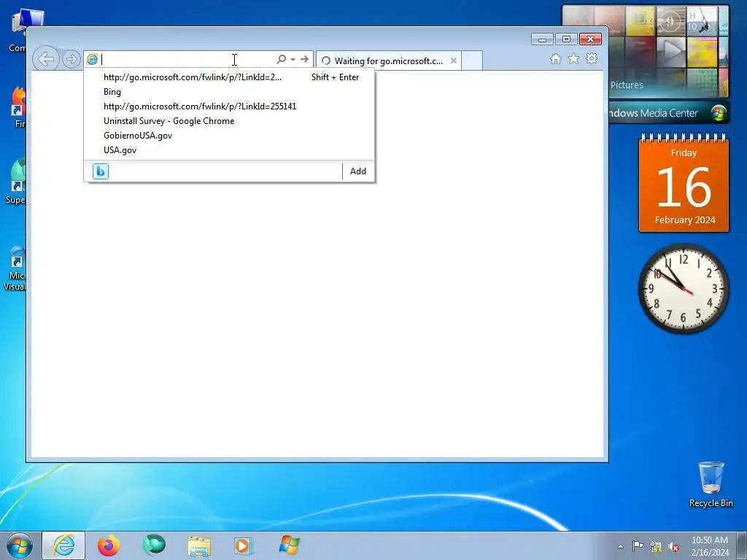Launch Windows Media Player from taskbar
This screenshot has height=560, width=747.
pyautogui.click(x=244, y=545)
